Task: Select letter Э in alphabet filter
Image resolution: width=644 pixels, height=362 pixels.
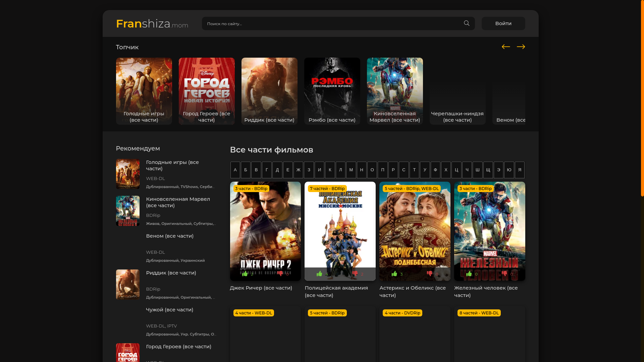Action: (x=498, y=170)
